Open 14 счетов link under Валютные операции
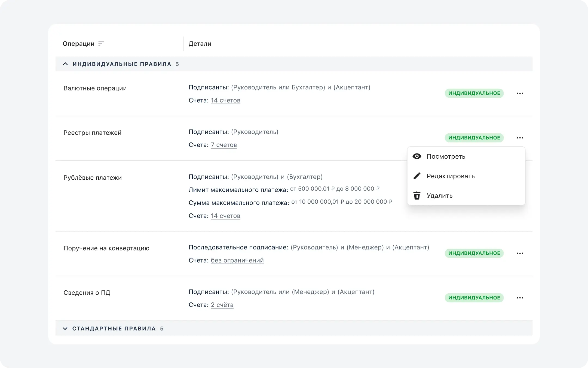The image size is (588, 368). pos(225,100)
